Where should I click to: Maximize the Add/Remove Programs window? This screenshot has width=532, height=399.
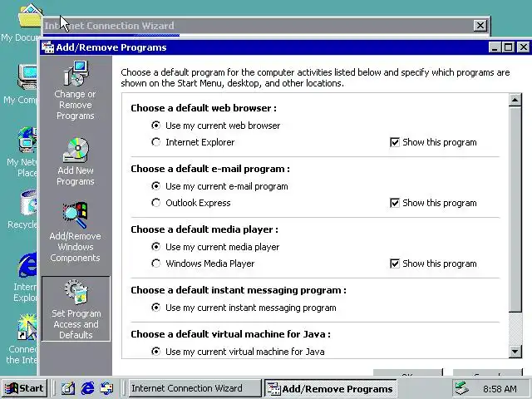click(508, 47)
